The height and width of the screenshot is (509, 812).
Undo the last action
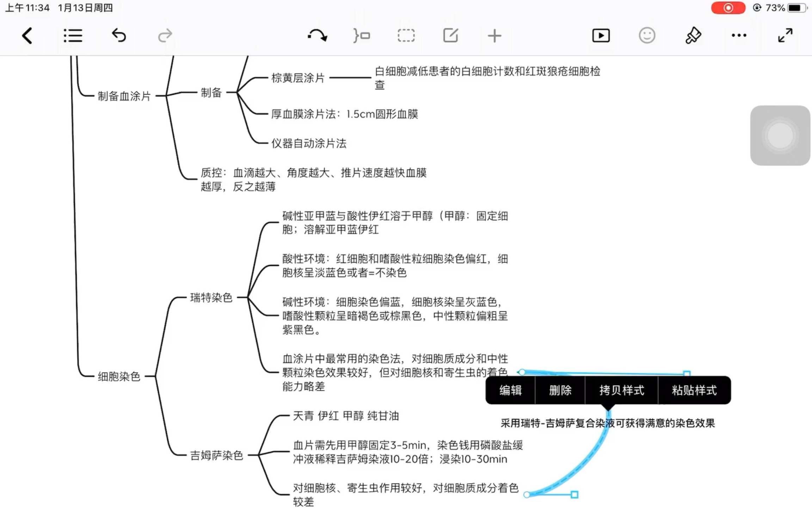119,36
